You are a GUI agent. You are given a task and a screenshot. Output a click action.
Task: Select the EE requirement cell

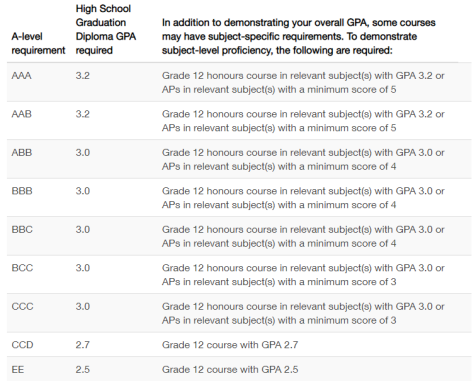click(18, 369)
